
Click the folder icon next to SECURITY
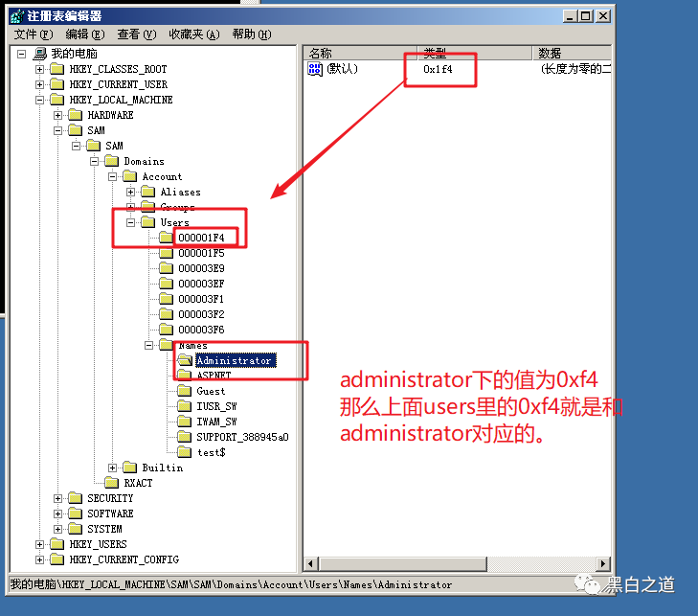click(x=75, y=498)
